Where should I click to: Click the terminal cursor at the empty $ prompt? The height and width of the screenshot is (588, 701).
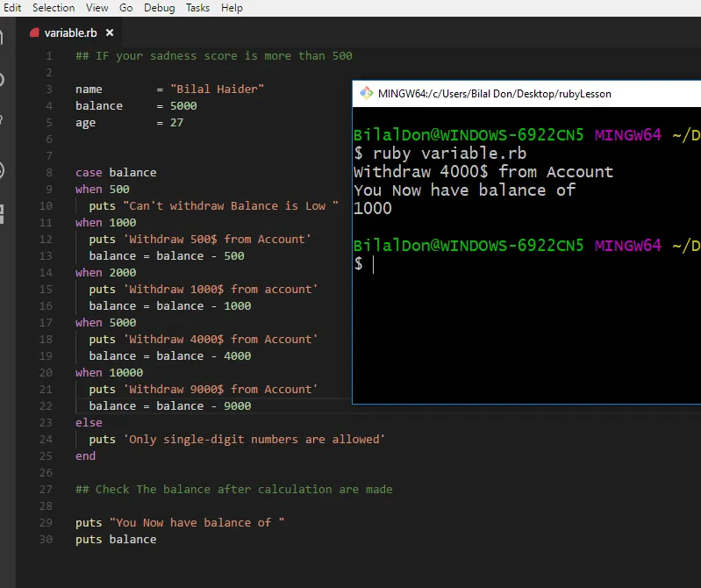(373, 264)
